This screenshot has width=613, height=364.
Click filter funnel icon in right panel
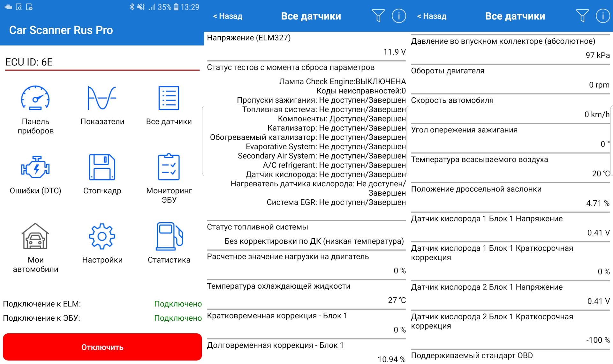tap(582, 16)
